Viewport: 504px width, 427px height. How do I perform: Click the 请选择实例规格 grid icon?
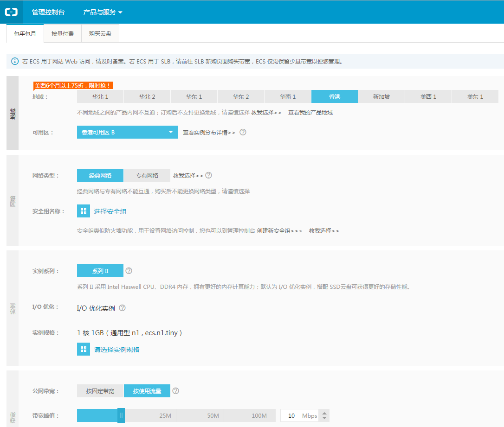tap(84, 349)
